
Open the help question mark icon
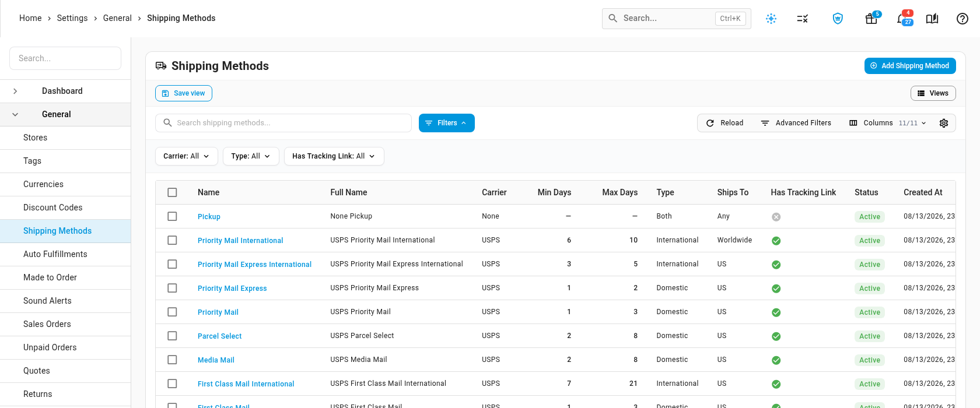(x=963, y=19)
